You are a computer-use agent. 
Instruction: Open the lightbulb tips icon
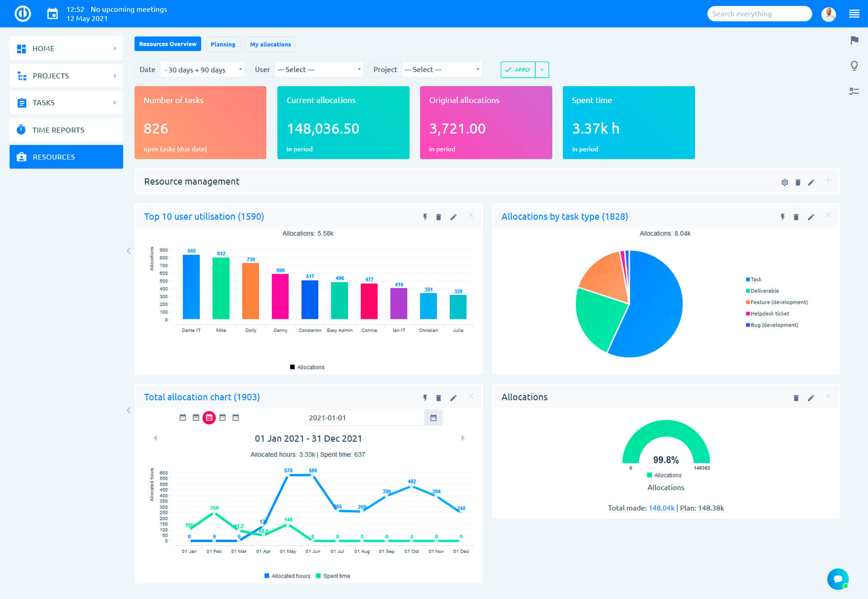[x=854, y=66]
